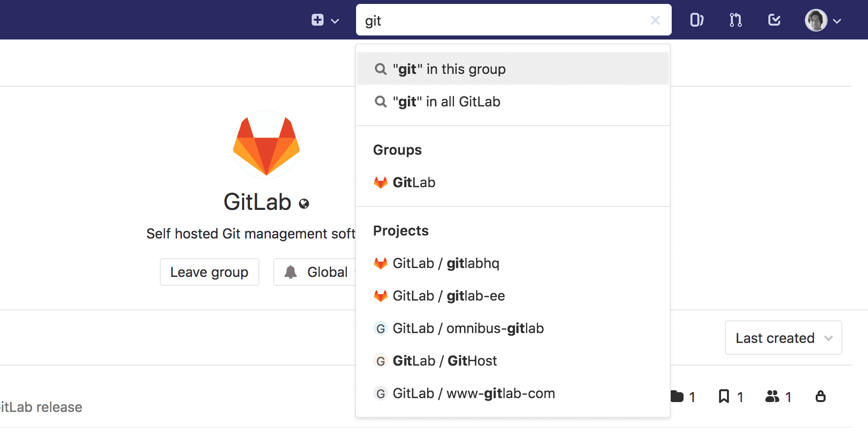Image resolution: width=868 pixels, height=440 pixels.
Task: Open the Issues icon in navbar
Action: [x=696, y=20]
